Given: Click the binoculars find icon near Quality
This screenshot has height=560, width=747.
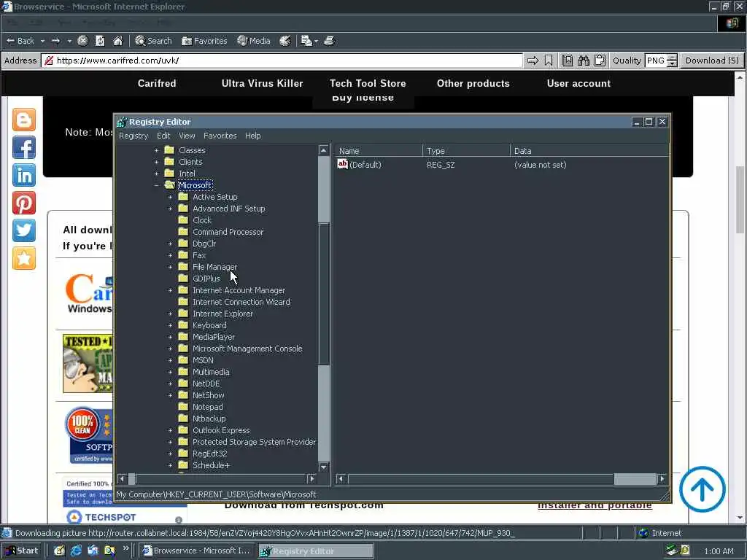Looking at the screenshot, I should tap(583, 61).
